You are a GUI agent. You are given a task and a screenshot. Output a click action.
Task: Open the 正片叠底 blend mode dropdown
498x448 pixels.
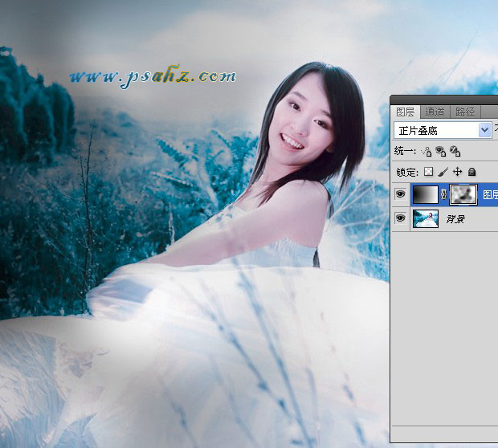coord(437,130)
